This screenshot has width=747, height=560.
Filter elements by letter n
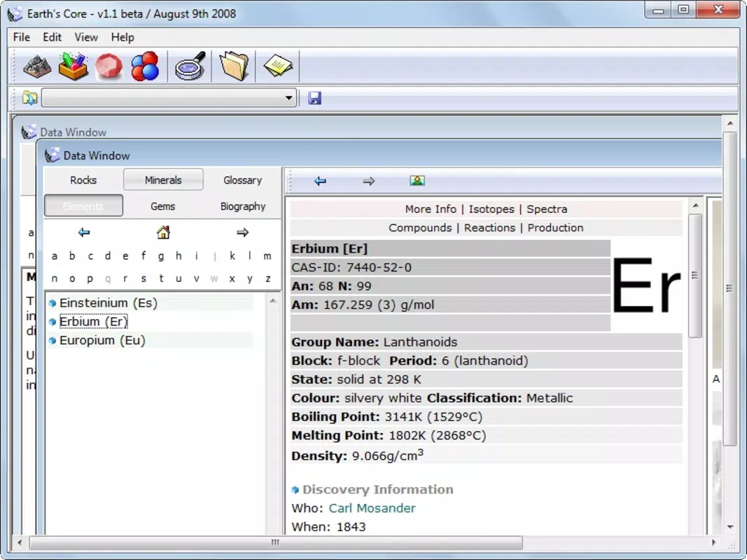point(55,279)
